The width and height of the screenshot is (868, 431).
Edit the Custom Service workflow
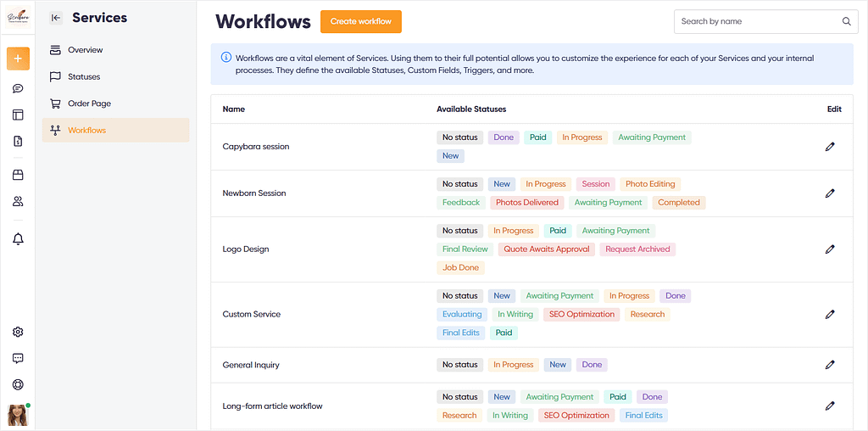[829, 314]
